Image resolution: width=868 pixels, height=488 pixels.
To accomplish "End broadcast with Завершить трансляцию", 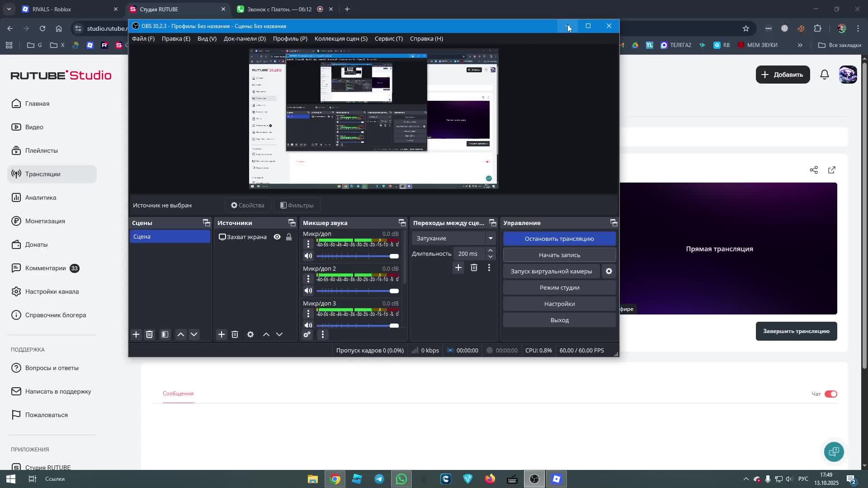I will (x=796, y=331).
